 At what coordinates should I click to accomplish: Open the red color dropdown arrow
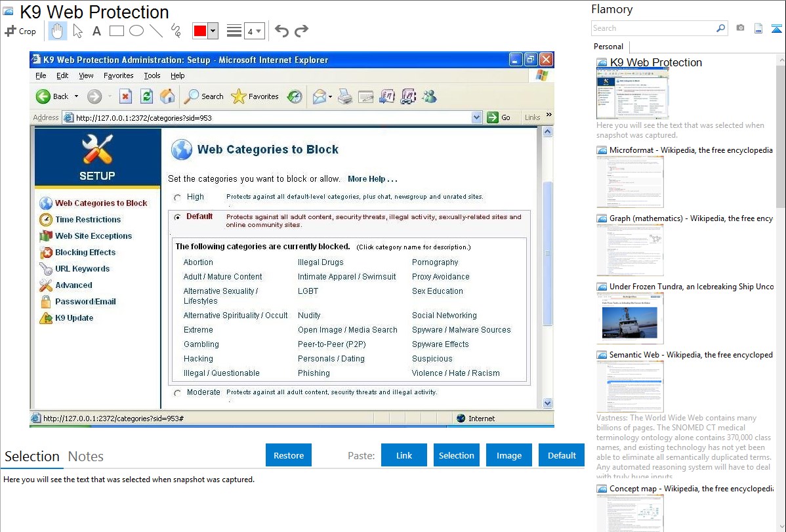pos(213,31)
